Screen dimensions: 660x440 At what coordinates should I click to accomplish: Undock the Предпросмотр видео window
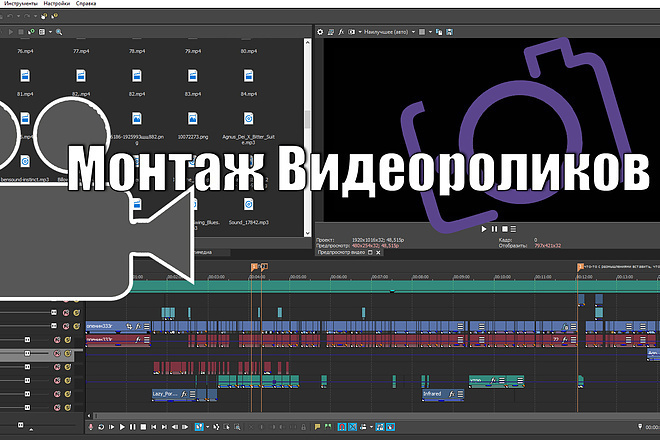click(x=370, y=253)
